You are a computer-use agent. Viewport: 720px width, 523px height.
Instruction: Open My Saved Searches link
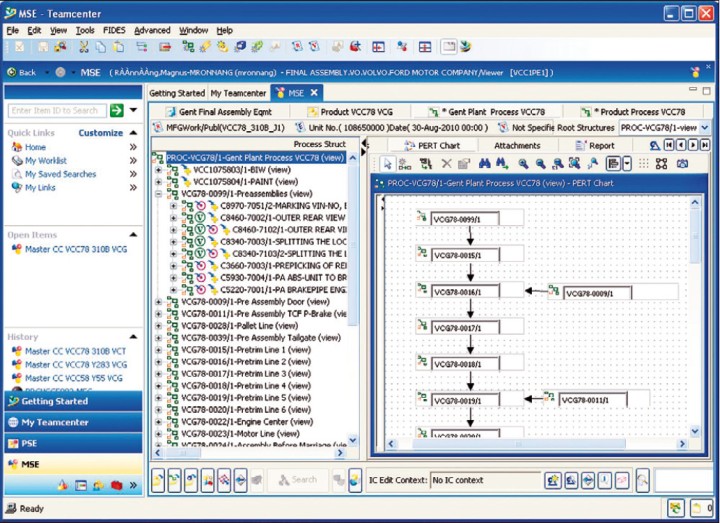click(60, 174)
